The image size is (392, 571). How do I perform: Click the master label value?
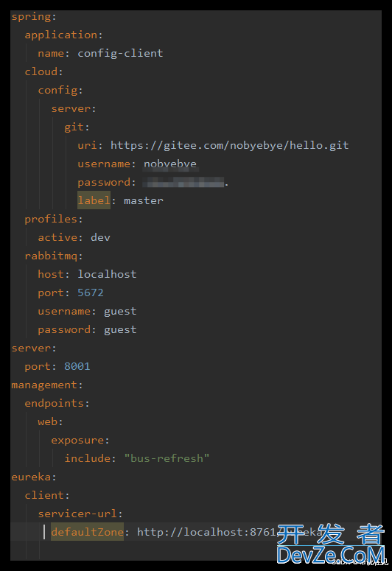(x=144, y=200)
